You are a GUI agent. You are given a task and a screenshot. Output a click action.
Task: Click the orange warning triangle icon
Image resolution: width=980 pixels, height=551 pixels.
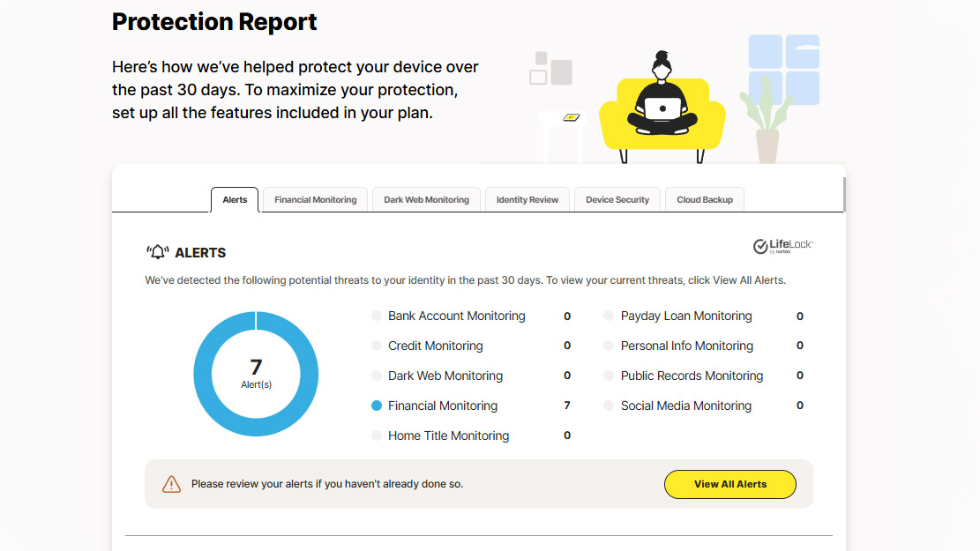pos(171,484)
